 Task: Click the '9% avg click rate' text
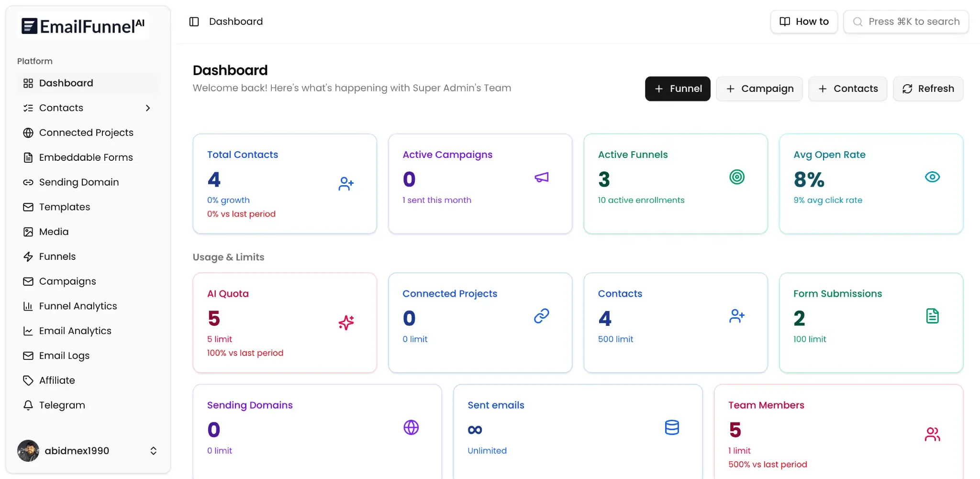[x=828, y=200]
